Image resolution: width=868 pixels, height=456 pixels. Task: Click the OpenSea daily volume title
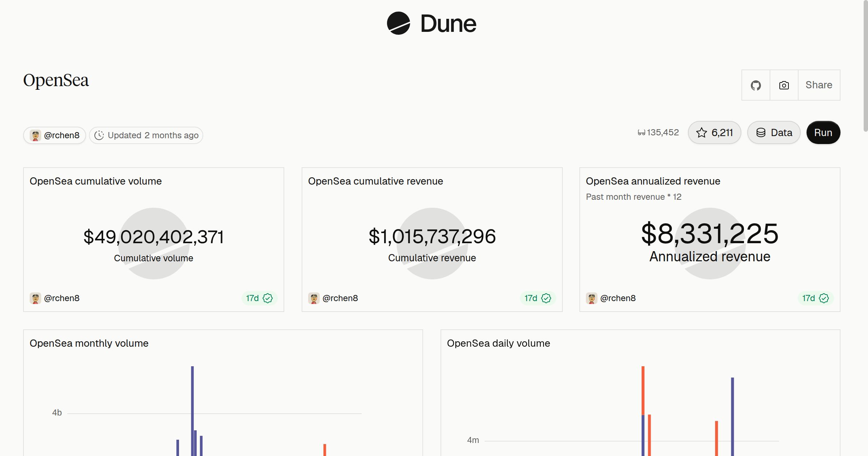click(x=498, y=343)
